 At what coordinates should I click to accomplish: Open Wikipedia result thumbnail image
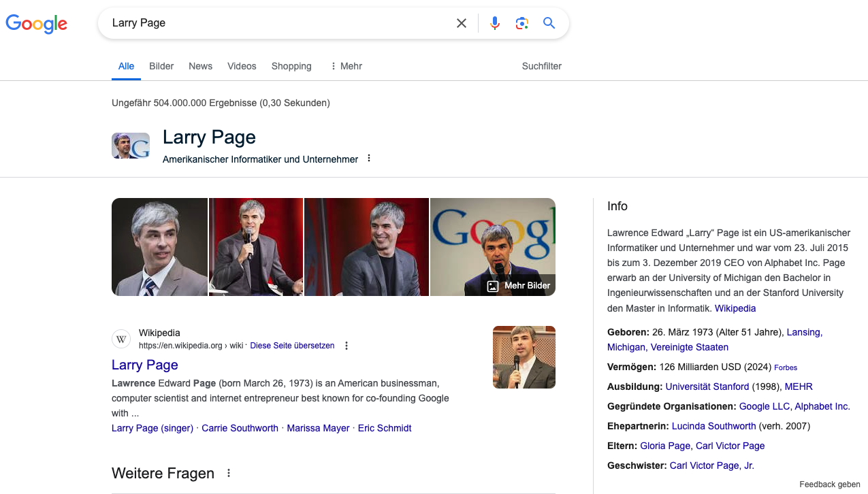(524, 357)
